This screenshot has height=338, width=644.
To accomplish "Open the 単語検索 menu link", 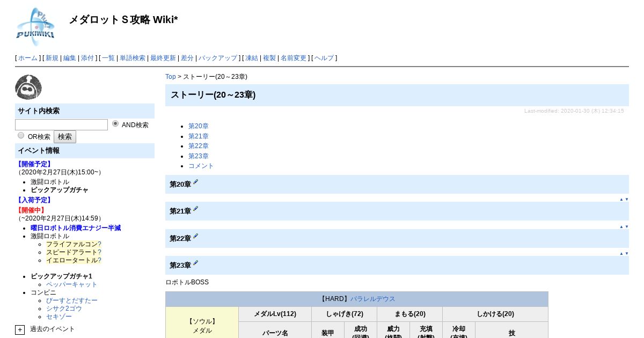I will pyautogui.click(x=133, y=58).
